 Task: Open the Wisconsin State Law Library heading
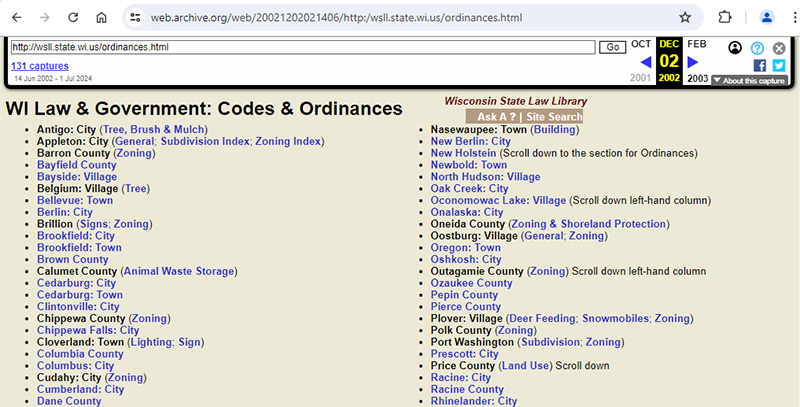(515, 101)
